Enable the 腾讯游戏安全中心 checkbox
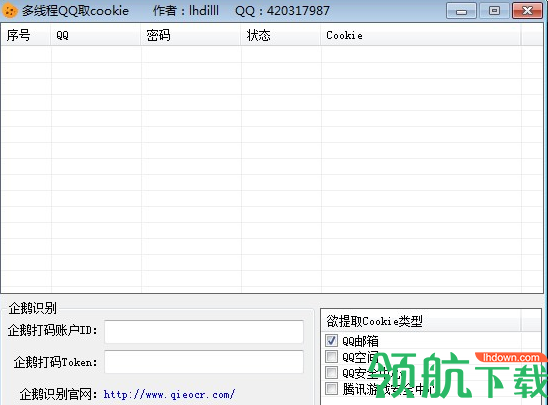Image resolution: width=548 pixels, height=405 pixels. click(331, 389)
